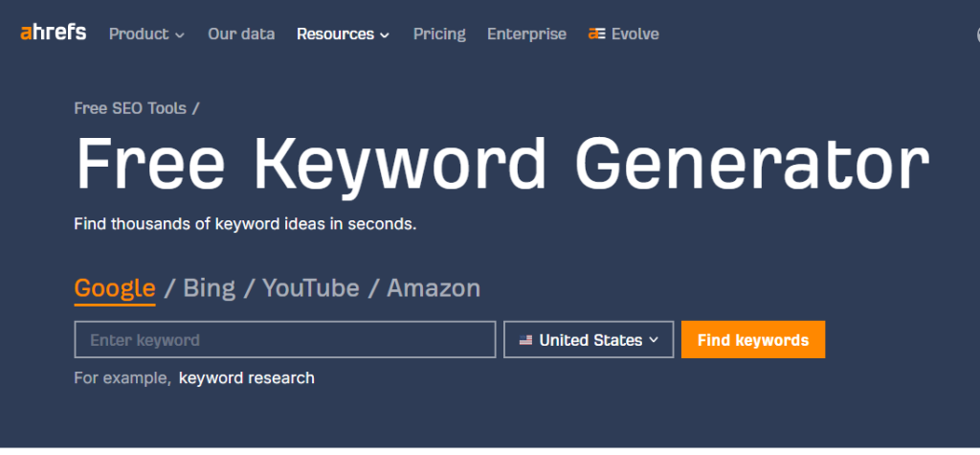Go to Our data page

pos(241,34)
